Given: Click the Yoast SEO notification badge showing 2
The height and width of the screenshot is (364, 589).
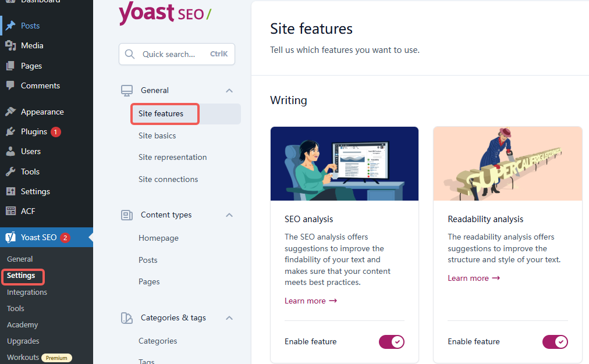Looking at the screenshot, I should tap(65, 238).
